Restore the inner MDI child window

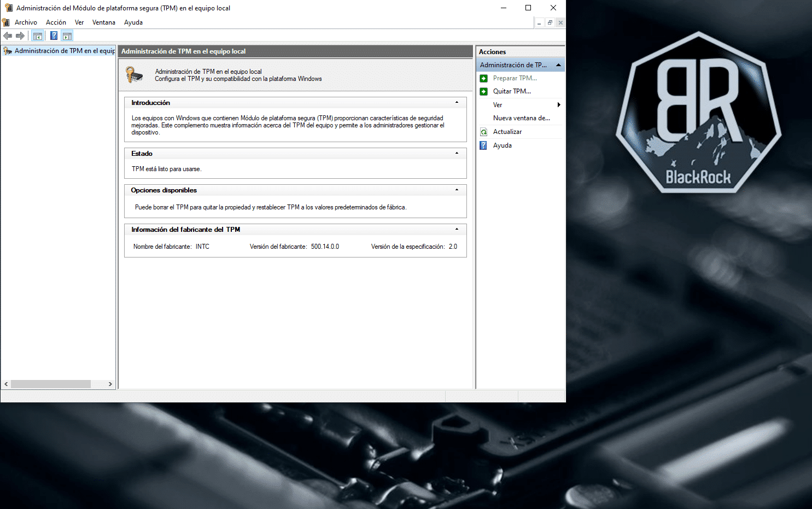tap(550, 22)
